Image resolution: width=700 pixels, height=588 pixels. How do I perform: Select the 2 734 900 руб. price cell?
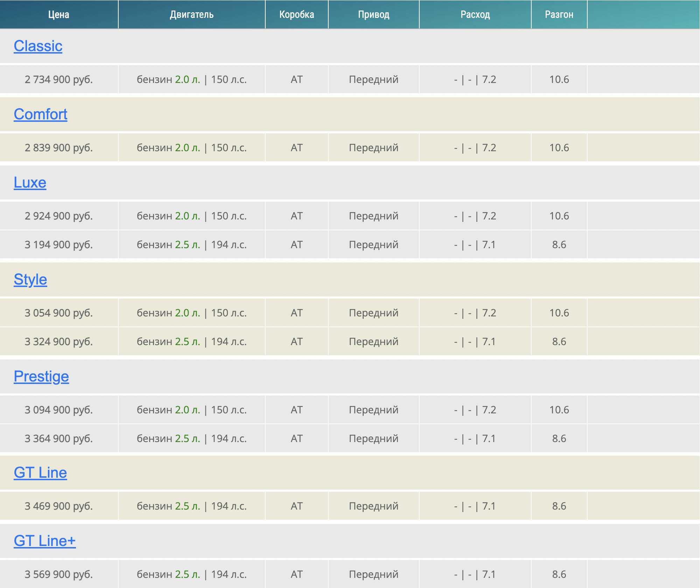coord(58,80)
